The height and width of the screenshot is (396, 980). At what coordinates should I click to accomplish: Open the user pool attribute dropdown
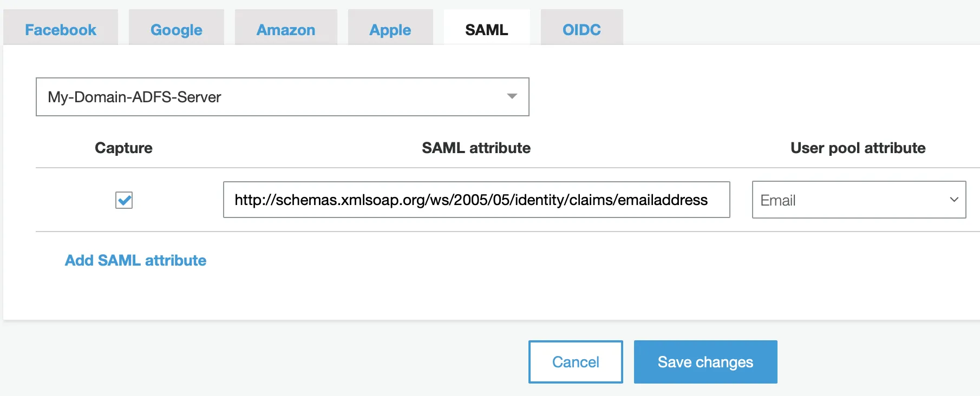click(858, 200)
